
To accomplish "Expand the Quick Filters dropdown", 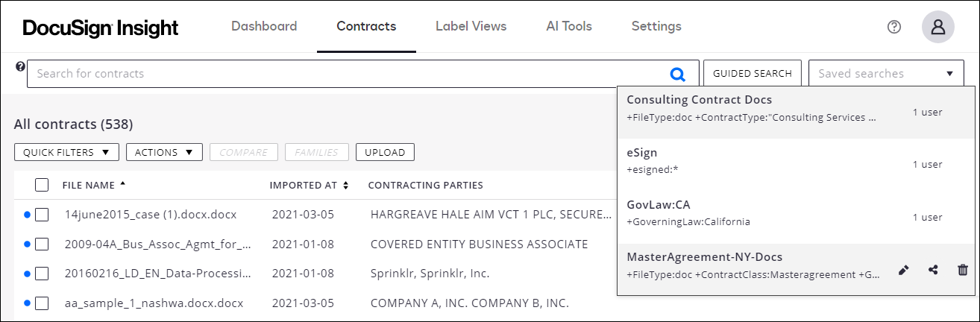I will pos(66,153).
